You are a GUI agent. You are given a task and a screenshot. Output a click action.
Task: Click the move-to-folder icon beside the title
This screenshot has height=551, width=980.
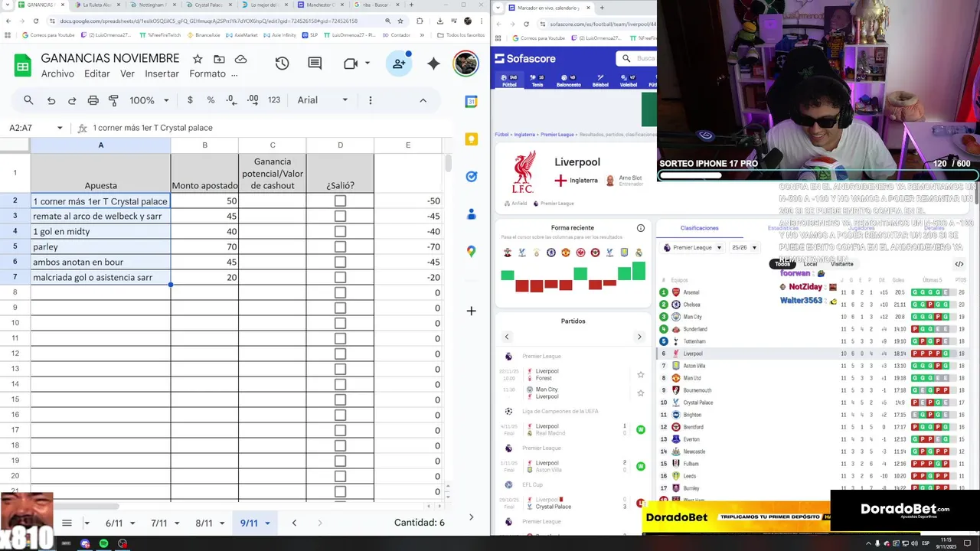(x=219, y=59)
